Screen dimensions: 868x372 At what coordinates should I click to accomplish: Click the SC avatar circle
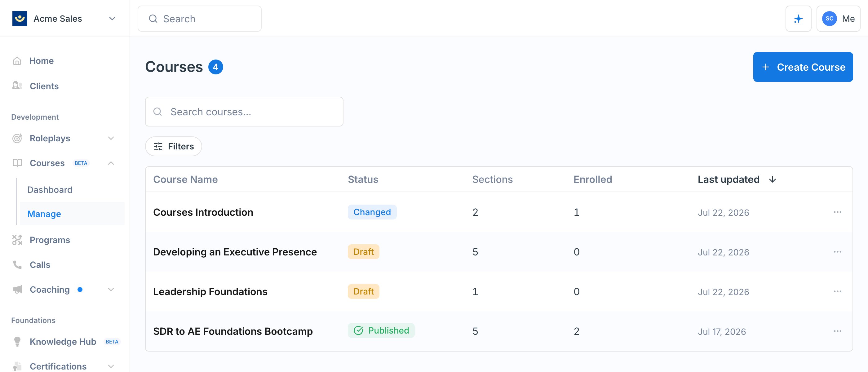829,19
